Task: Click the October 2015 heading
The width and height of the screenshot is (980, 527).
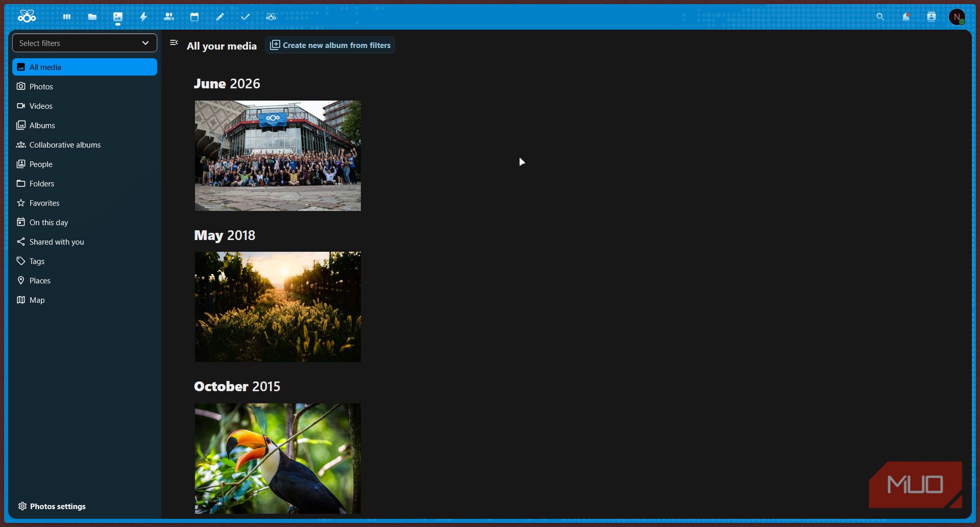Action: point(237,387)
